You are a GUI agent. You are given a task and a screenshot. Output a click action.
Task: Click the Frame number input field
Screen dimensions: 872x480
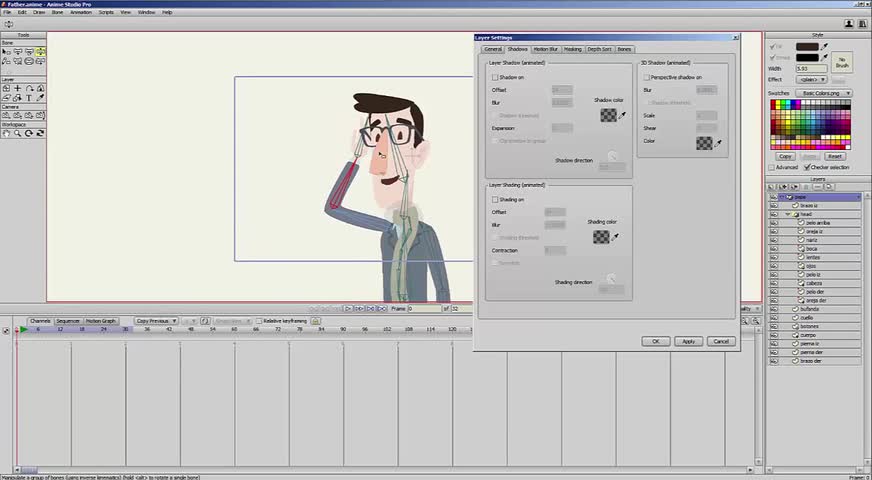click(424, 308)
